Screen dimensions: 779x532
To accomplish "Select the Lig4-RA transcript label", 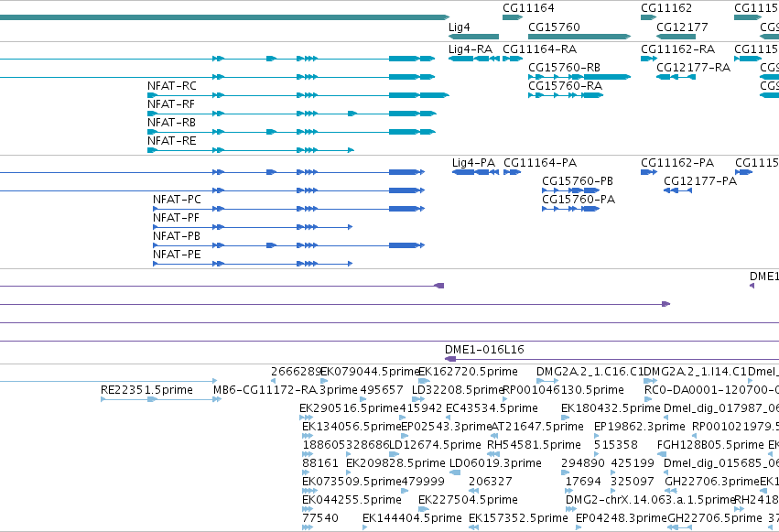I will click(x=471, y=49).
